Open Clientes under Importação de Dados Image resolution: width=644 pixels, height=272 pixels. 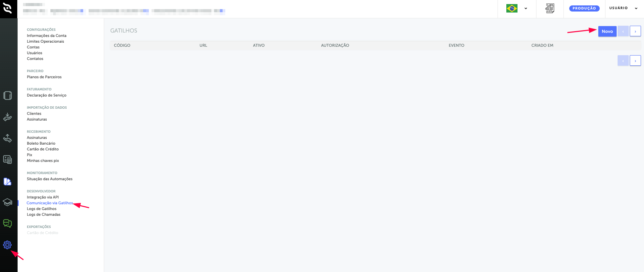(x=34, y=113)
